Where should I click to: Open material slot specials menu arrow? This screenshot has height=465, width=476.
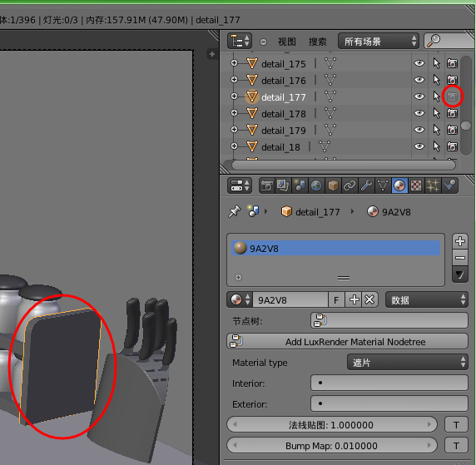(x=460, y=275)
